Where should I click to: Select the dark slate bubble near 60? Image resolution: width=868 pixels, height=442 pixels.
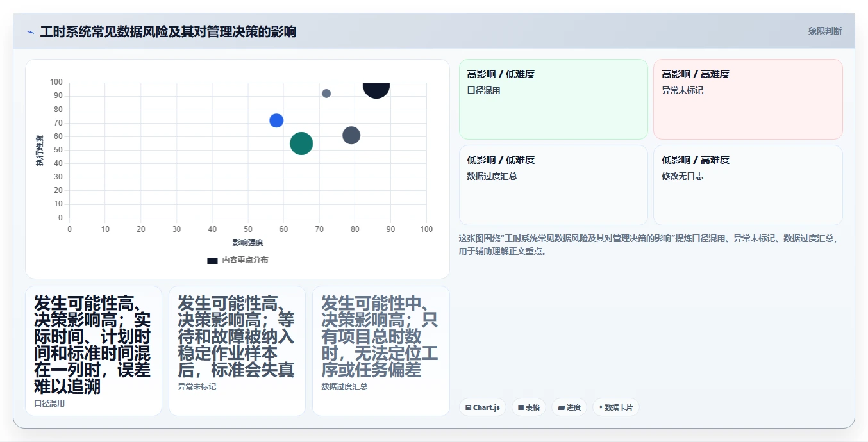coord(351,135)
